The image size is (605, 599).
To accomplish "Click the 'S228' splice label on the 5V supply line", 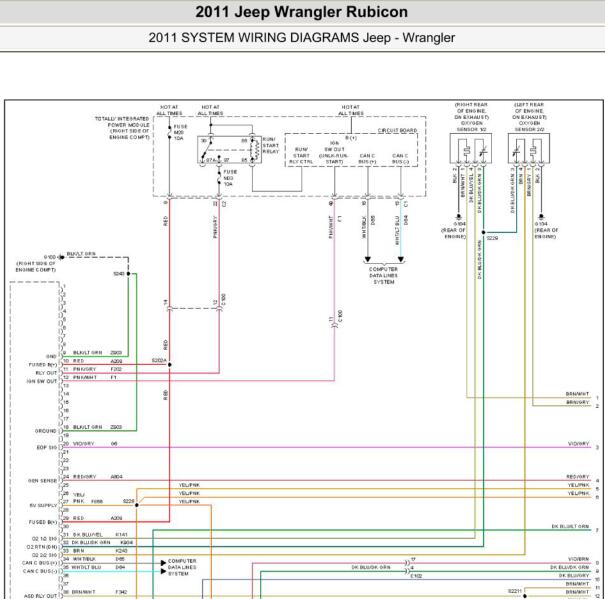I will point(128,501).
